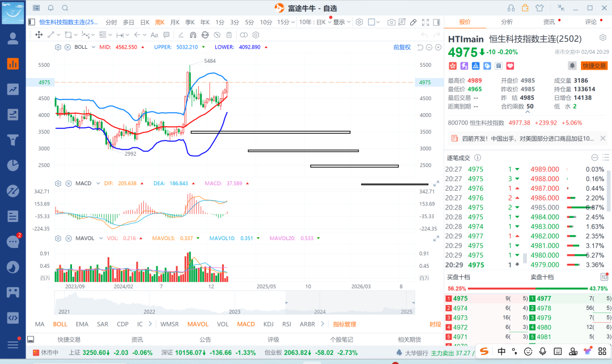Open news headline 四箭齐发

pos(528,138)
